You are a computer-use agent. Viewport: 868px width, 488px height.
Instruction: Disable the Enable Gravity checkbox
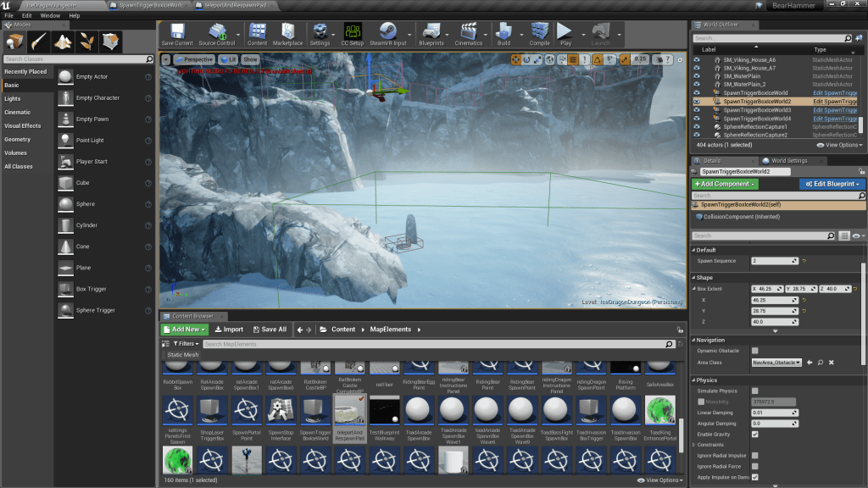(754, 434)
